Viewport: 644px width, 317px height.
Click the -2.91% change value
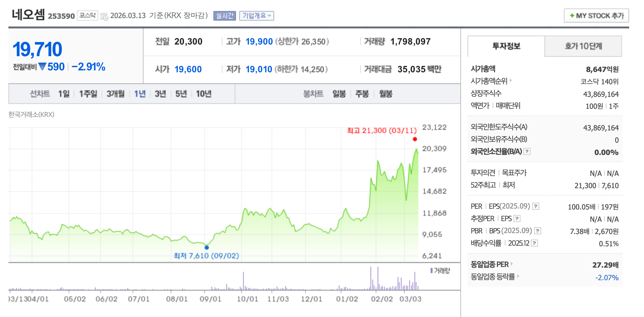pos(89,67)
